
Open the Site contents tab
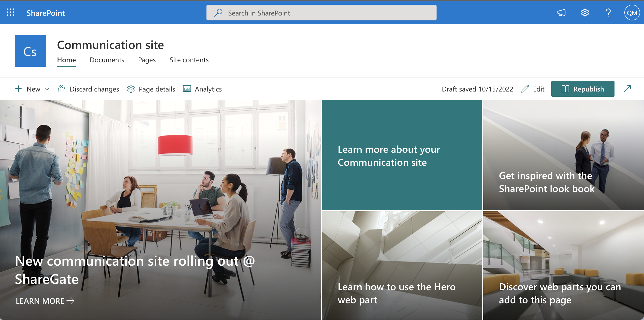pos(189,60)
